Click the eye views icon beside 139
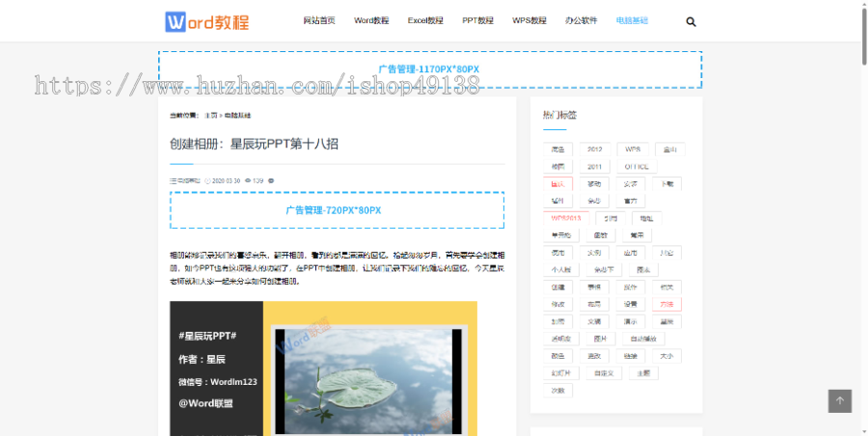868x436 pixels. coord(248,180)
